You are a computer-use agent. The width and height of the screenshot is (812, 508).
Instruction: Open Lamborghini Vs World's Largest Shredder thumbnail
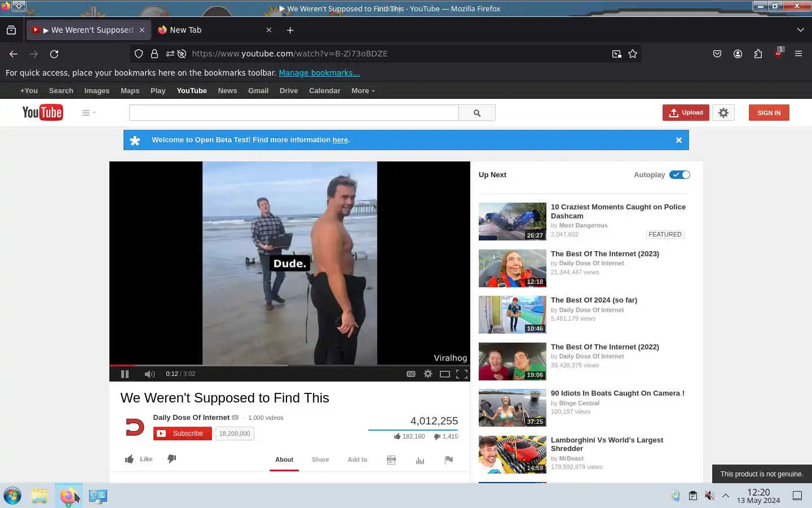(x=513, y=454)
